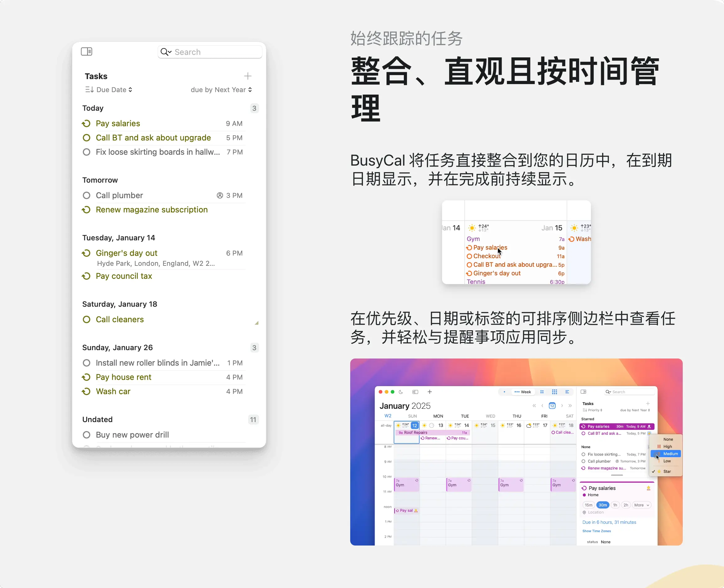Choose High from the priority menu
This screenshot has width=724, height=588.
667,446
